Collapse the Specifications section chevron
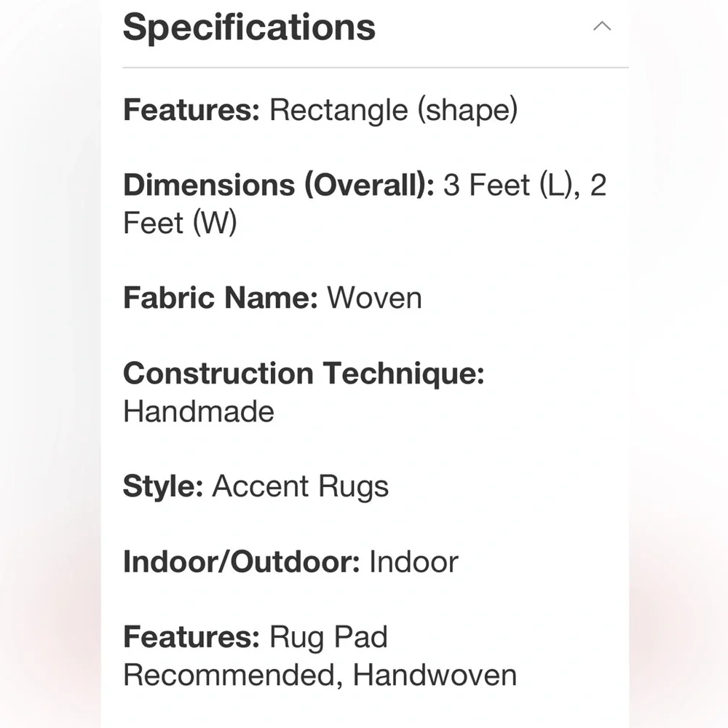 pos(602,26)
